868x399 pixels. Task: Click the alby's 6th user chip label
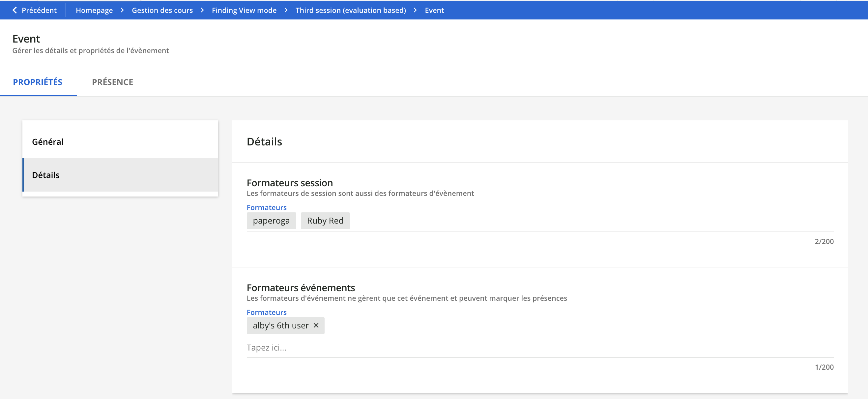[x=280, y=325]
